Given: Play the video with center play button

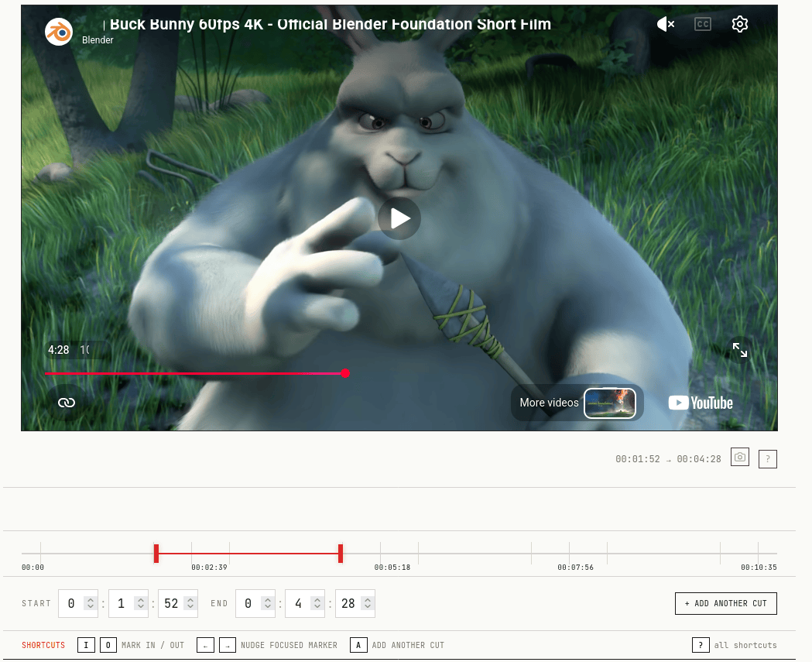Looking at the screenshot, I should [399, 218].
